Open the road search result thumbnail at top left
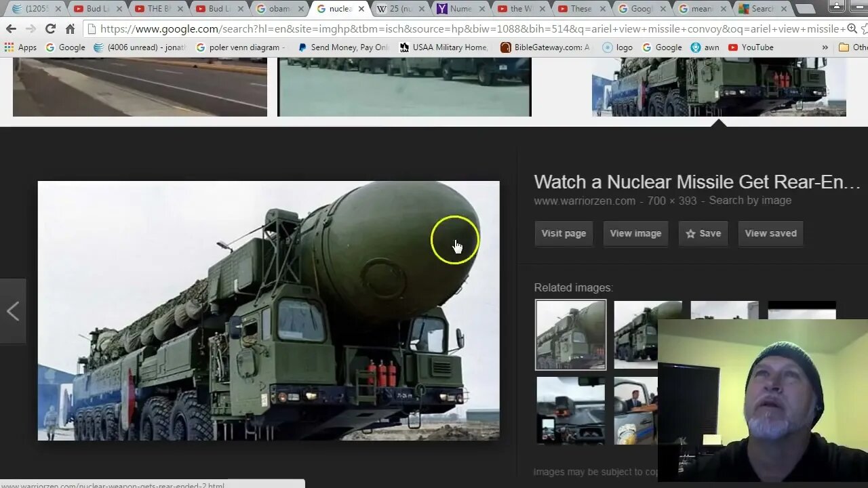Image resolution: width=868 pixels, height=488 pixels. click(140, 87)
